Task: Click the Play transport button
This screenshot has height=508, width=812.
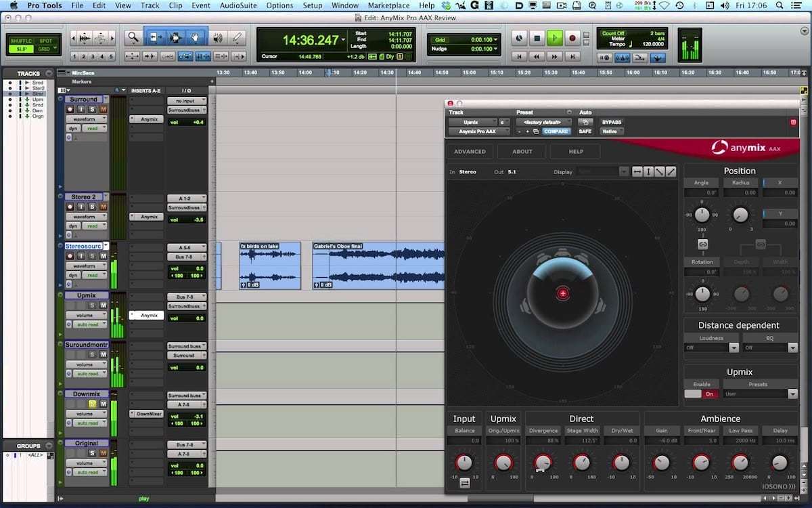Action: [x=555, y=39]
